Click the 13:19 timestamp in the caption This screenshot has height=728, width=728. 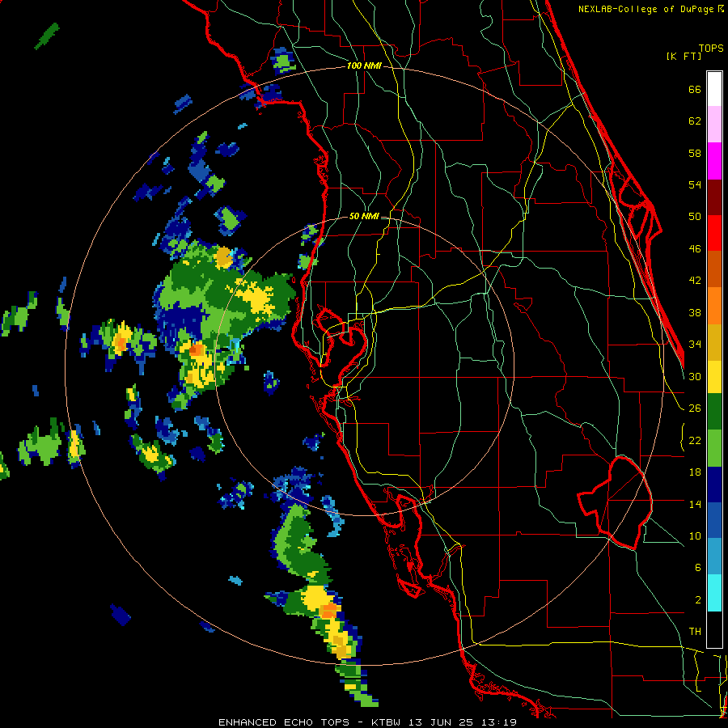click(x=498, y=722)
